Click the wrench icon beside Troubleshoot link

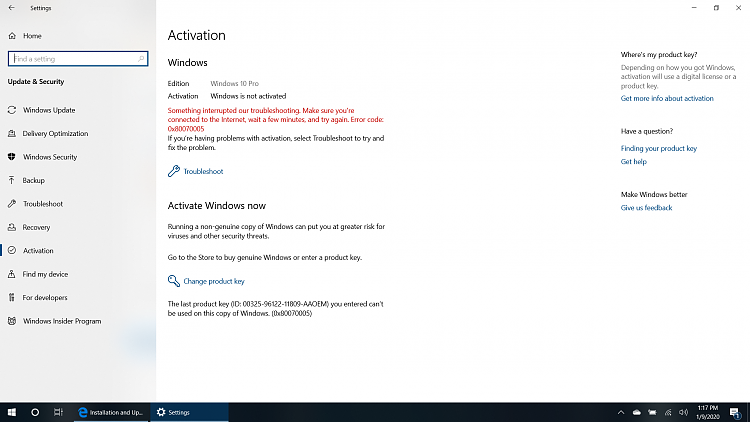(x=174, y=171)
